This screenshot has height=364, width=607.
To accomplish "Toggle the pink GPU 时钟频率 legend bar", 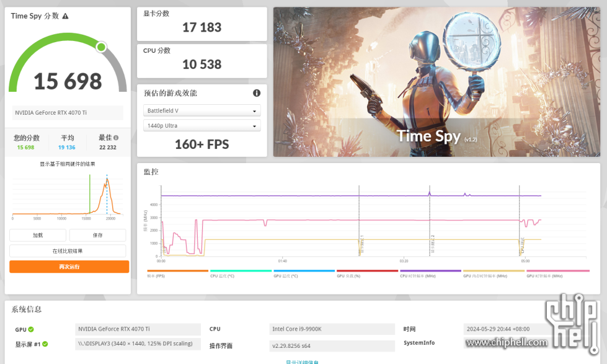I will click(x=558, y=271).
